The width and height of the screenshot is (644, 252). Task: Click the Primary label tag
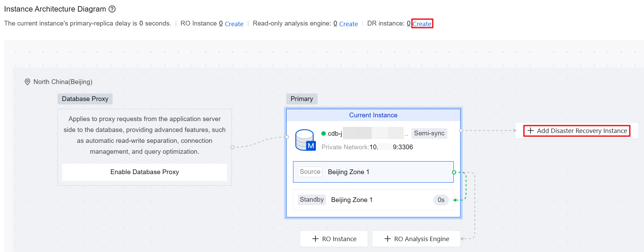[302, 99]
